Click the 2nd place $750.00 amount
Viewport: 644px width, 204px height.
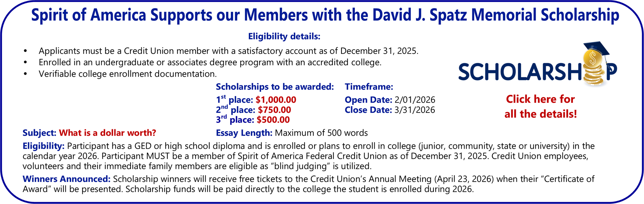click(274, 110)
